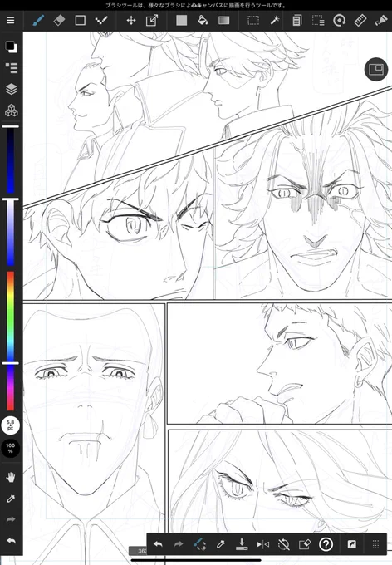Tap Redo arrow in left sidebar
Screen dimensions: 392x565
click(x=11, y=519)
